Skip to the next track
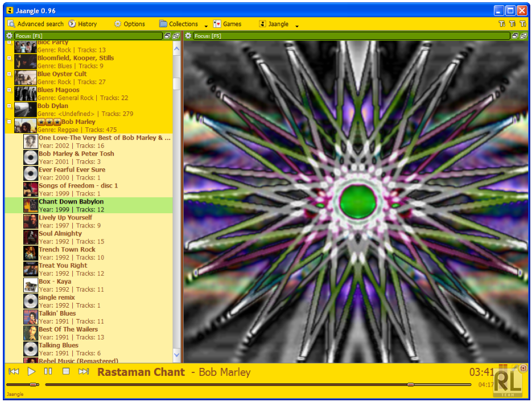The height and width of the screenshot is (402, 532). pos(84,371)
